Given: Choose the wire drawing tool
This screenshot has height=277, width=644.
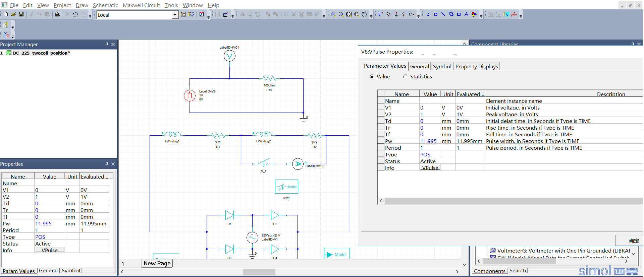Looking at the screenshot, I should (380, 14).
